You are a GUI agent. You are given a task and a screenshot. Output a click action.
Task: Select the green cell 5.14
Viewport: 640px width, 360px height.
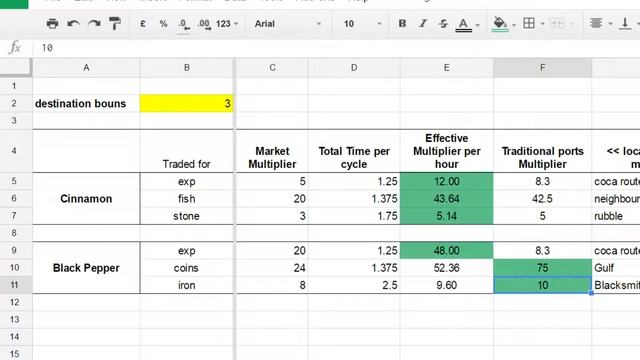(447, 216)
